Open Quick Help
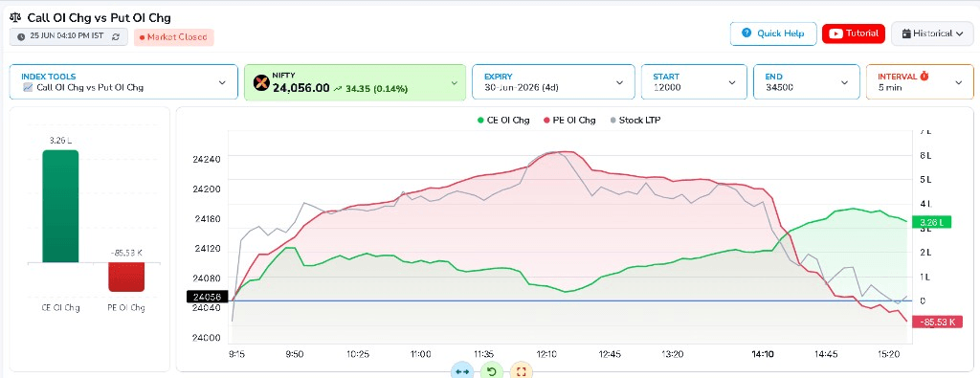Image resolution: width=980 pixels, height=378 pixels. pyautogui.click(x=773, y=33)
